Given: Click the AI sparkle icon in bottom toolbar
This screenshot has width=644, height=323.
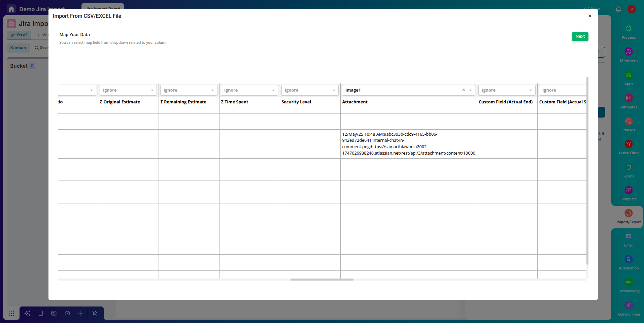Looking at the screenshot, I should click(27, 313).
